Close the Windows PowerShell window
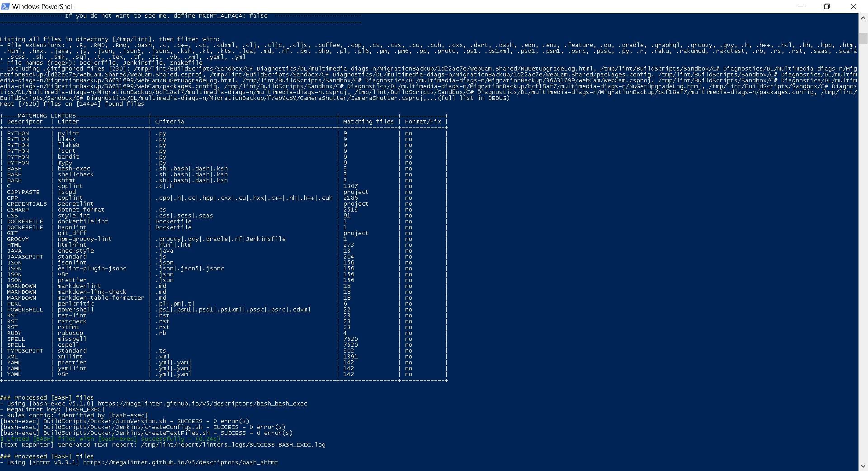Image resolution: width=868 pixels, height=471 pixels. 854,6
